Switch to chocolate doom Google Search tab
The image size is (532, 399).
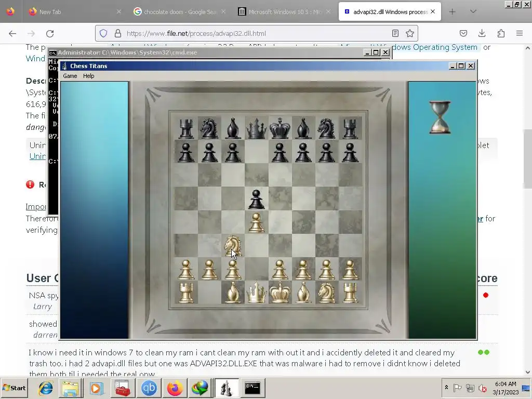180,12
